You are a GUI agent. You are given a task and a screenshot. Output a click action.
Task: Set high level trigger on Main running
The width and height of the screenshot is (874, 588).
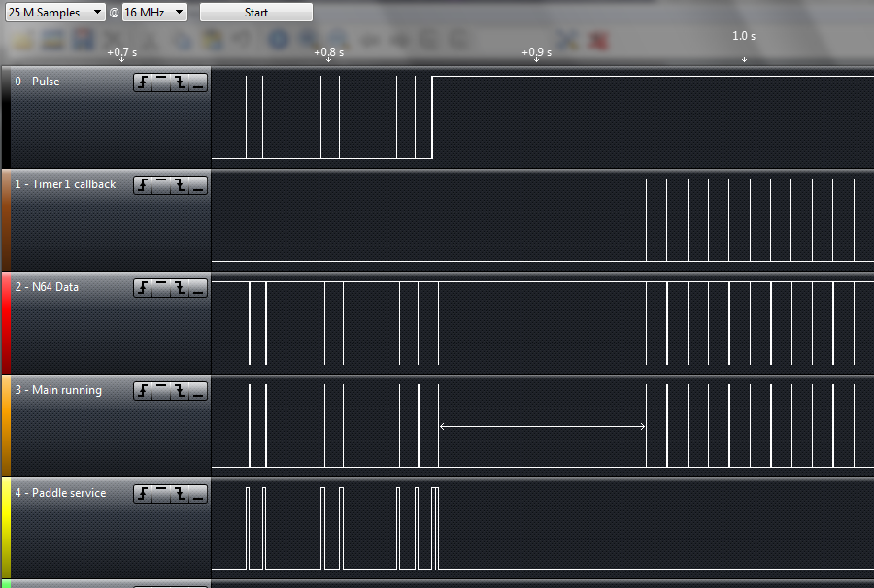pyautogui.click(x=161, y=391)
